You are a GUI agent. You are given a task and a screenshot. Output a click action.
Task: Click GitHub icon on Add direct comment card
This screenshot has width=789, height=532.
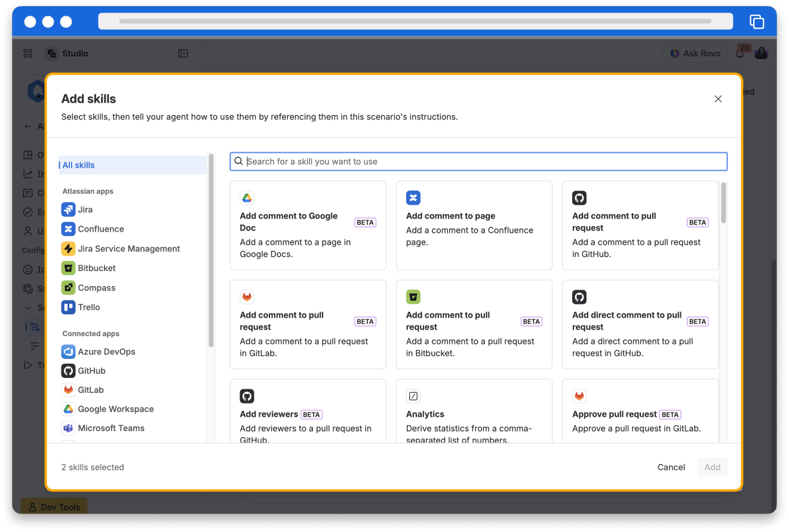coord(579,297)
